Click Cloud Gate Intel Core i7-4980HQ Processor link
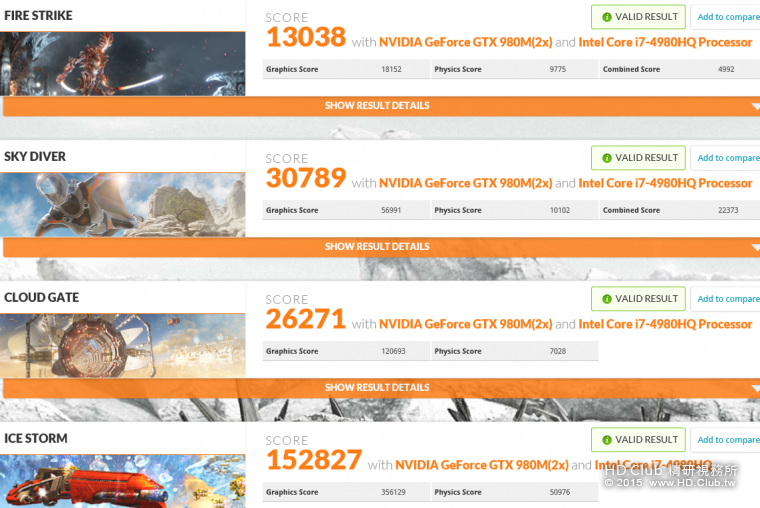 pos(665,324)
